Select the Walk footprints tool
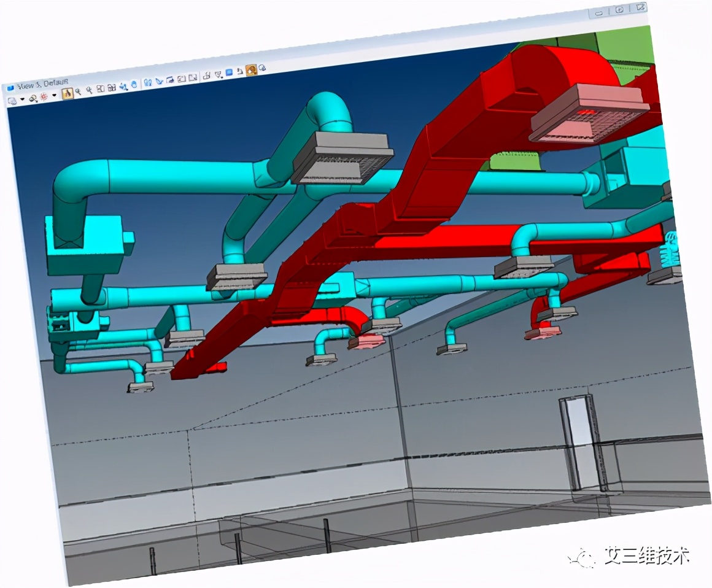Screen dimensions: 712x588 (147, 82)
